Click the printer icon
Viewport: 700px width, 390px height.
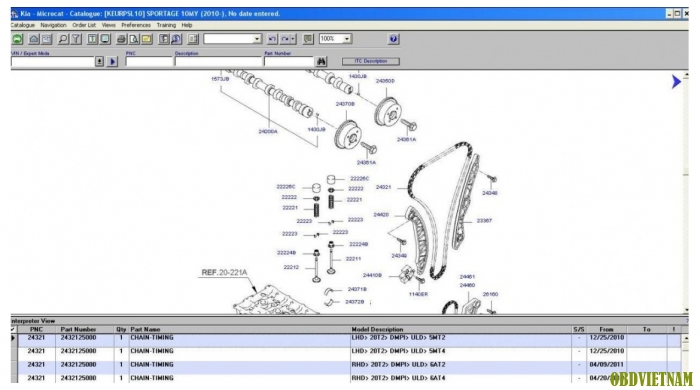click(x=121, y=39)
